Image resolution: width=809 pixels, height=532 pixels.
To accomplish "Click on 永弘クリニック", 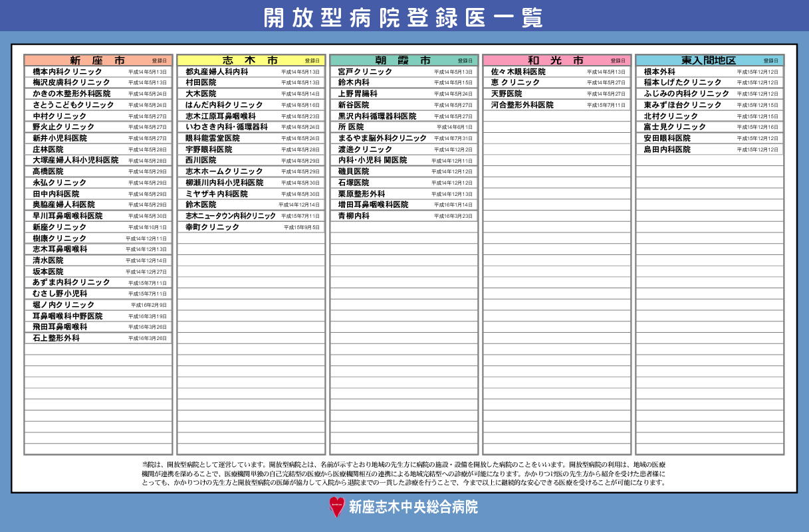I will [98, 183].
